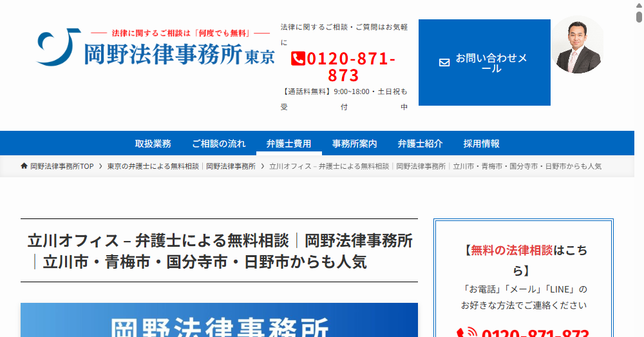Open the 採用情報 navigation item
Viewport: 644px width, 337px height.
(481, 144)
